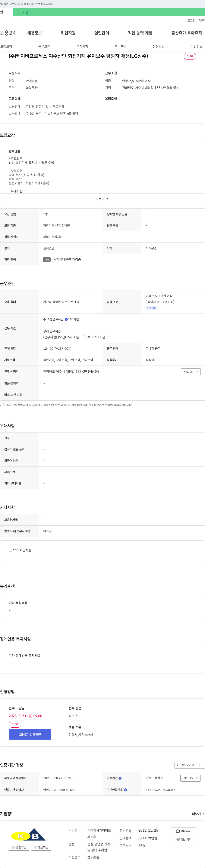
Task: Click the D-59 badge under 접수 마감일
Action: pyautogui.click(x=15, y=724)
